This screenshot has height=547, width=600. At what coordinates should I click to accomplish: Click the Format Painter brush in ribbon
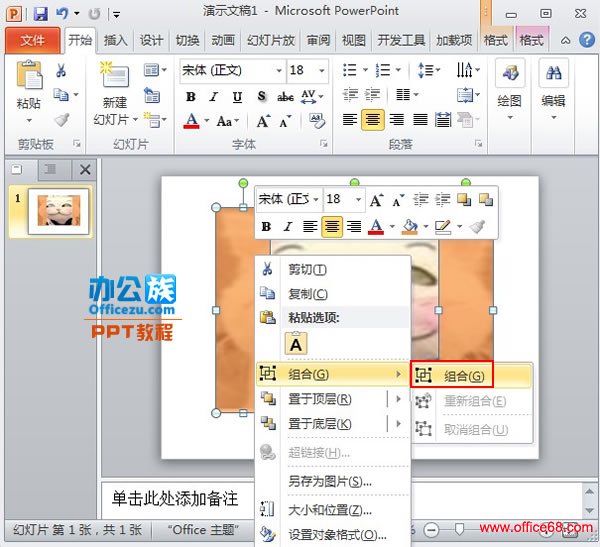click(x=61, y=120)
